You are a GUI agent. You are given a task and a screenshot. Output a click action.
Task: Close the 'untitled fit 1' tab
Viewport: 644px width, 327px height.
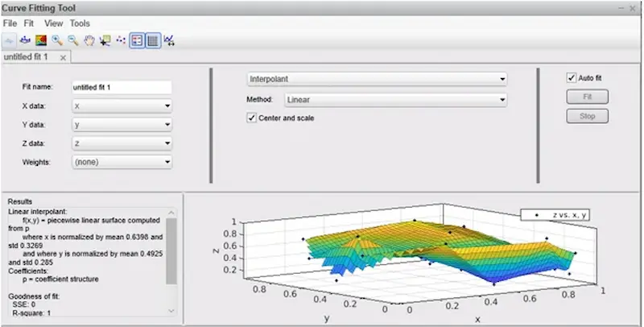click(63, 58)
